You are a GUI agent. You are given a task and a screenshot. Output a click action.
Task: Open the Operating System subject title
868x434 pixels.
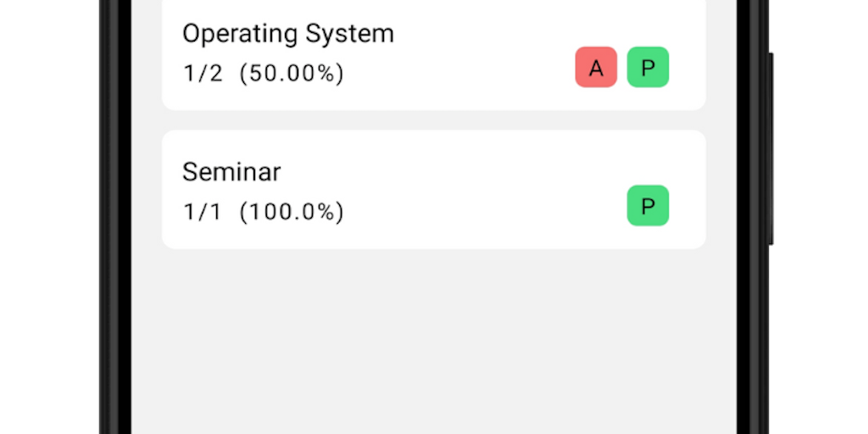288,34
